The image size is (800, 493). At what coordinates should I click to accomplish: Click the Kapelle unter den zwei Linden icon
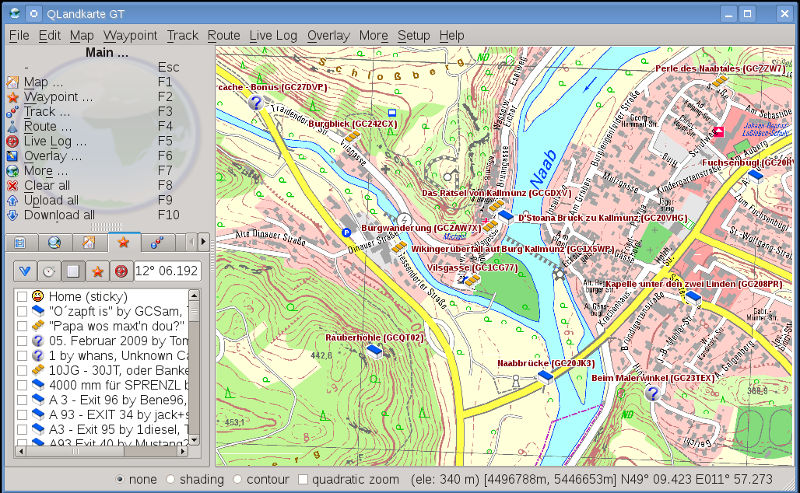coord(693,297)
